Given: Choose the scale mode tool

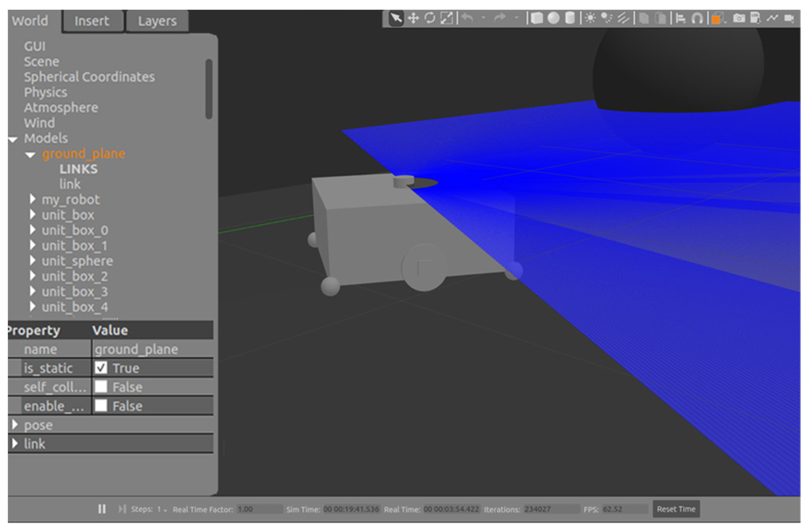Looking at the screenshot, I should 447,18.
